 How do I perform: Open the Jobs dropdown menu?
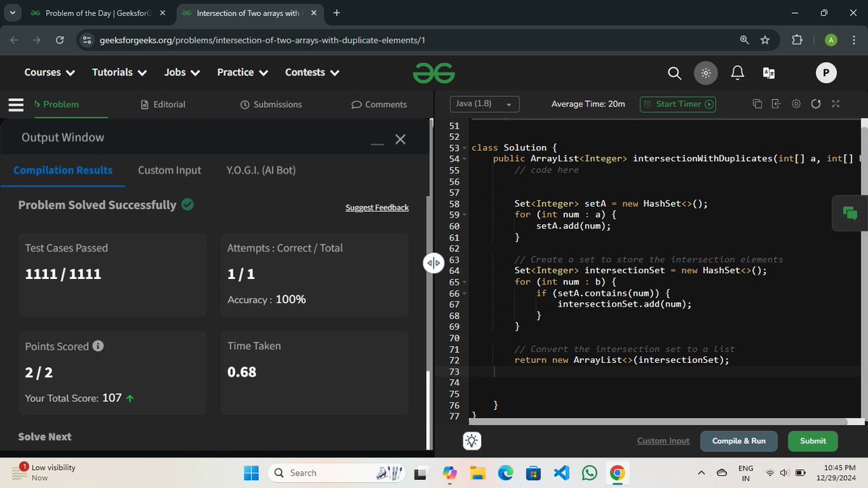click(x=182, y=72)
